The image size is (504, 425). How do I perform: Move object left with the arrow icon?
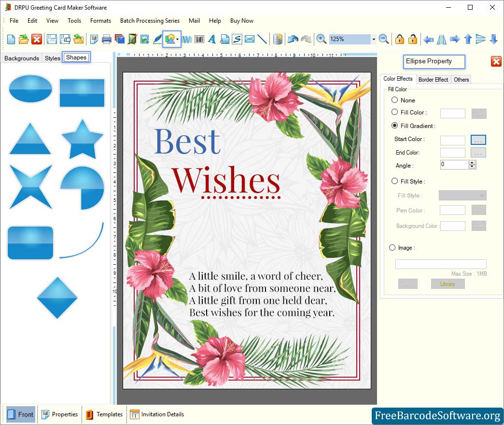click(x=428, y=39)
